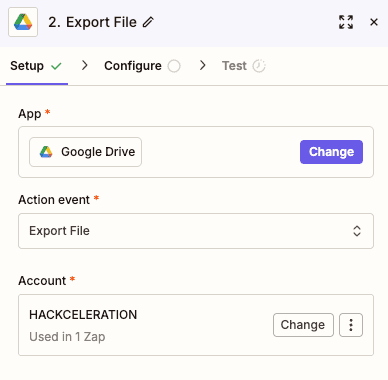Click the Account field label
Viewport: 388px width, 380px height.
pyautogui.click(x=42, y=281)
